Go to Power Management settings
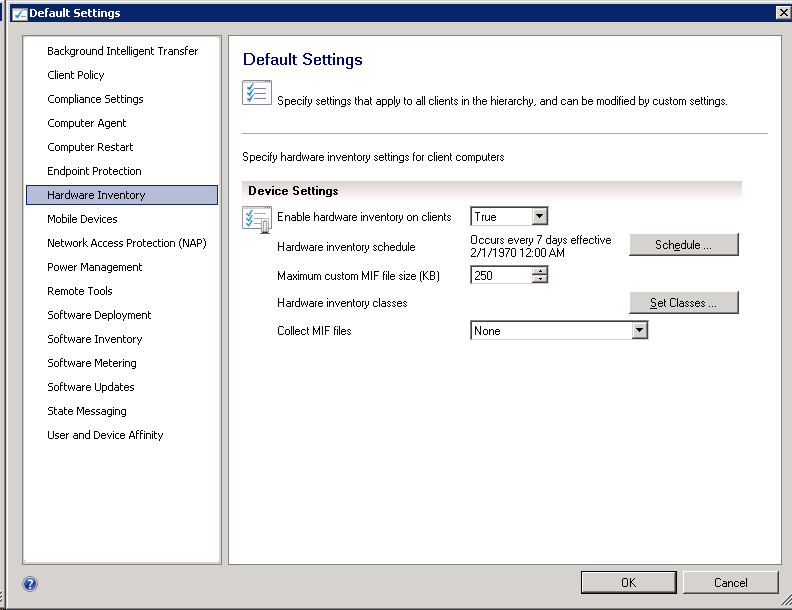 (x=122, y=267)
